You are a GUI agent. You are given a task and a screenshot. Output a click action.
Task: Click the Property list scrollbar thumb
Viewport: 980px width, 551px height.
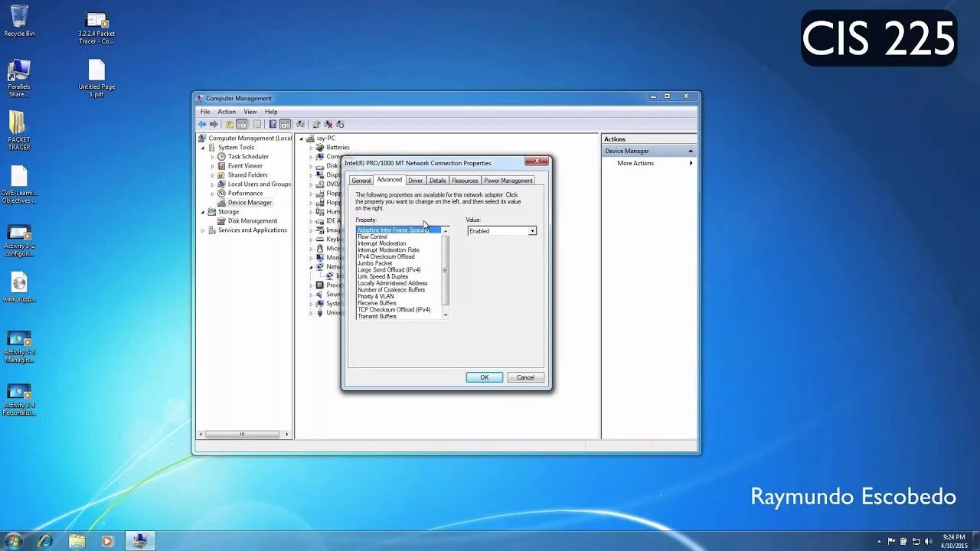click(x=446, y=270)
